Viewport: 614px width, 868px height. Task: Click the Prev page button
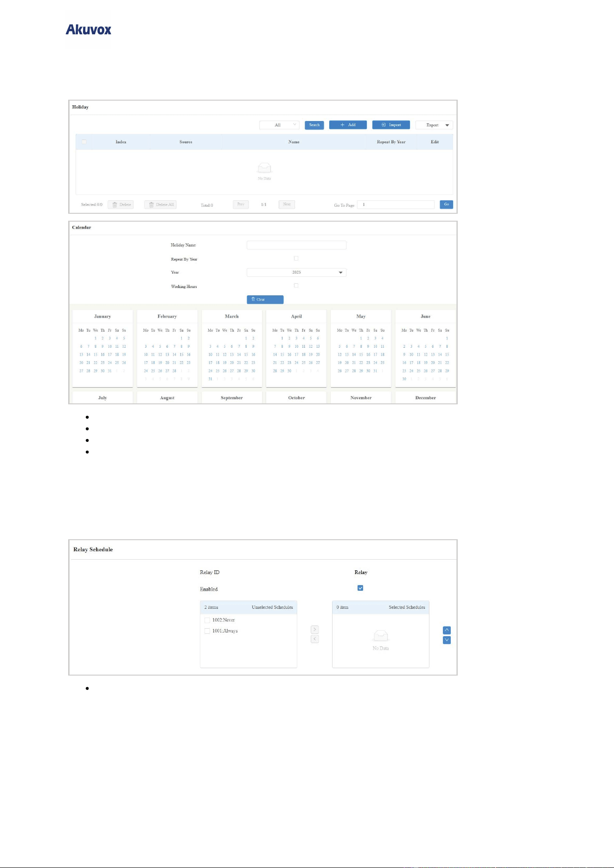[x=241, y=204]
